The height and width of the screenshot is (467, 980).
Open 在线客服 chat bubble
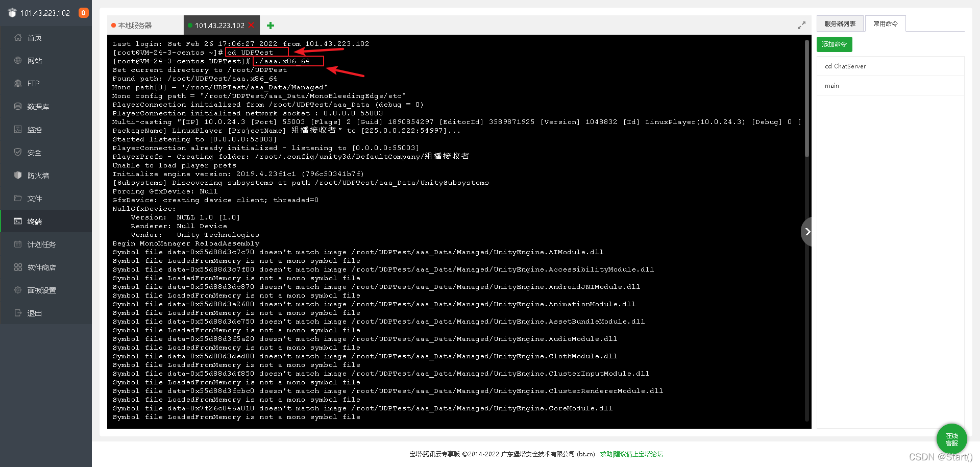tap(952, 439)
